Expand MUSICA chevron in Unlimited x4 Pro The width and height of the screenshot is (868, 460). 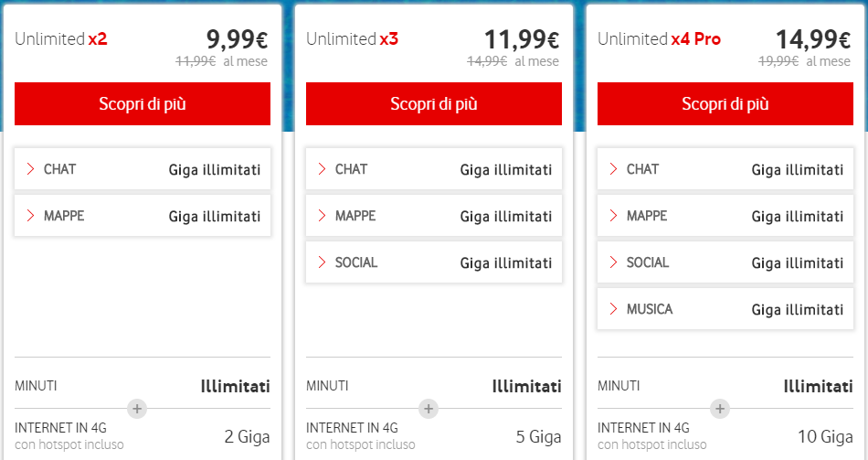[613, 309]
